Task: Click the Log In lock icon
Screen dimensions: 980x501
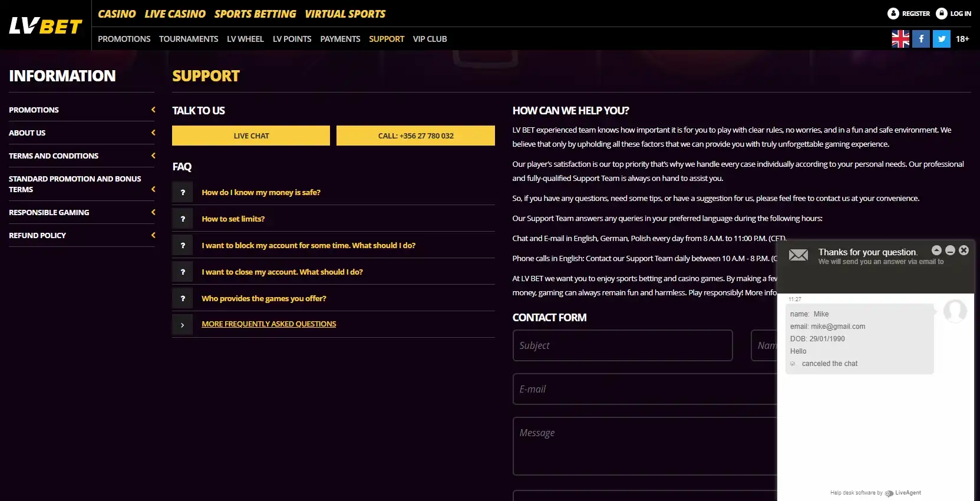Action: click(942, 14)
